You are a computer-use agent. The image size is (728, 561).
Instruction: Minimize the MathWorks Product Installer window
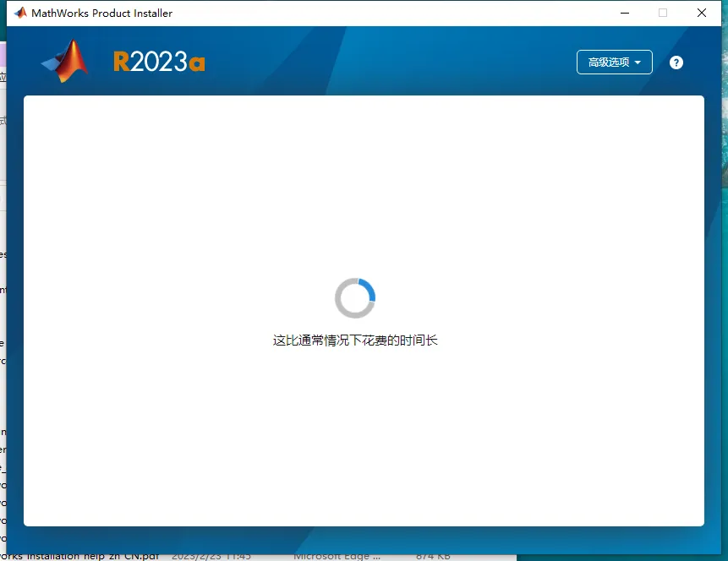coord(625,13)
